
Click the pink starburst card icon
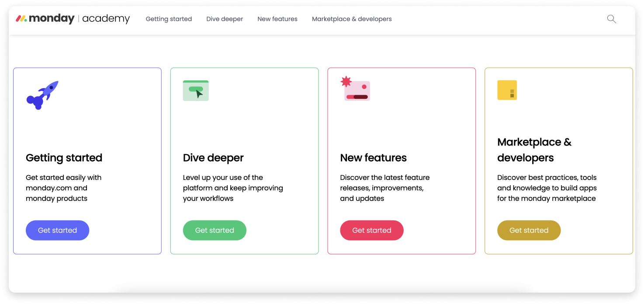[355, 88]
